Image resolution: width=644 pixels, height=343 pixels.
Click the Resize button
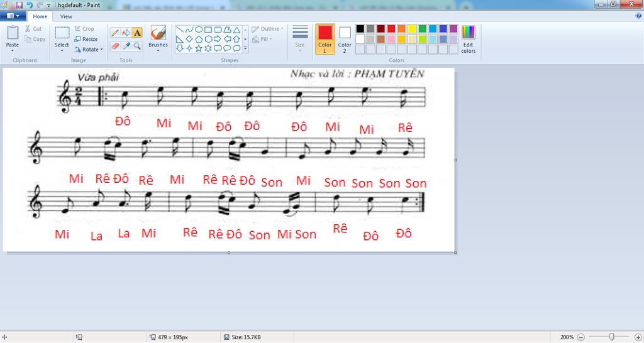coord(86,39)
